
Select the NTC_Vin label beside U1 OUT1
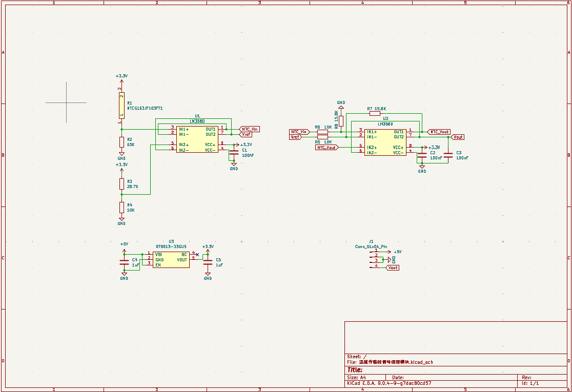(x=251, y=129)
